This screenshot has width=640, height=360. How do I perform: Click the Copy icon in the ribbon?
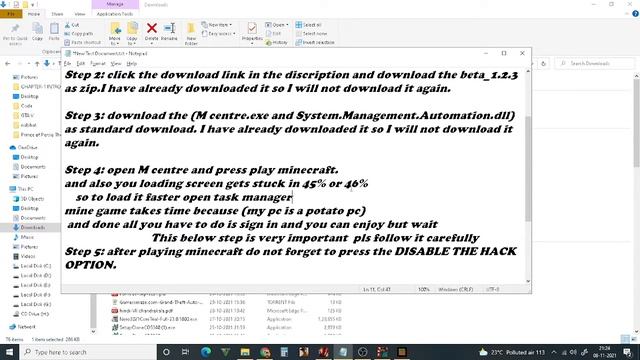click(37, 29)
